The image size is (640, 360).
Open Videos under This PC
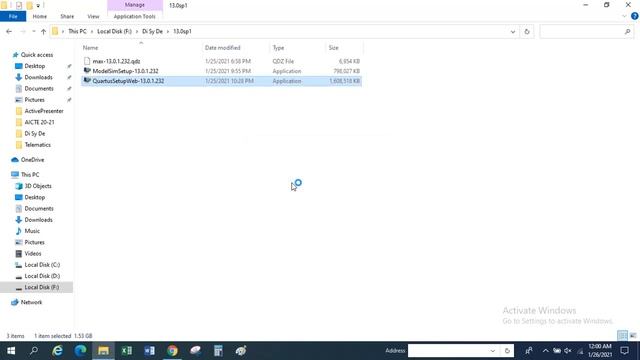(33, 253)
